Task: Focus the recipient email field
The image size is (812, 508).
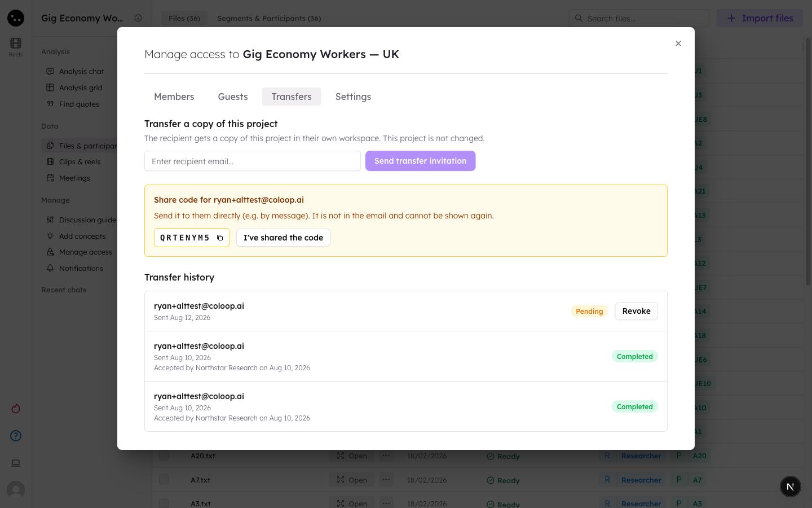Action: (x=253, y=161)
